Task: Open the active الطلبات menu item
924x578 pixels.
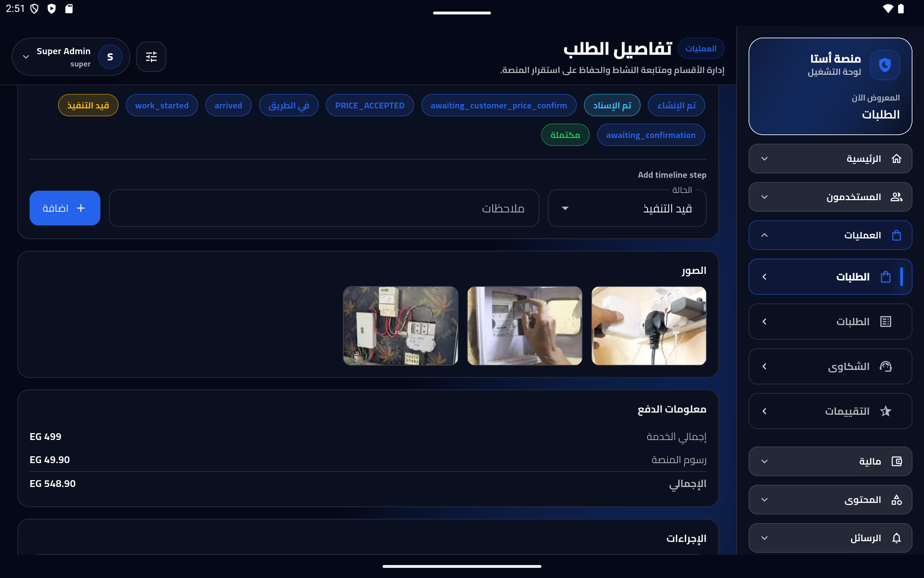Action: point(830,277)
